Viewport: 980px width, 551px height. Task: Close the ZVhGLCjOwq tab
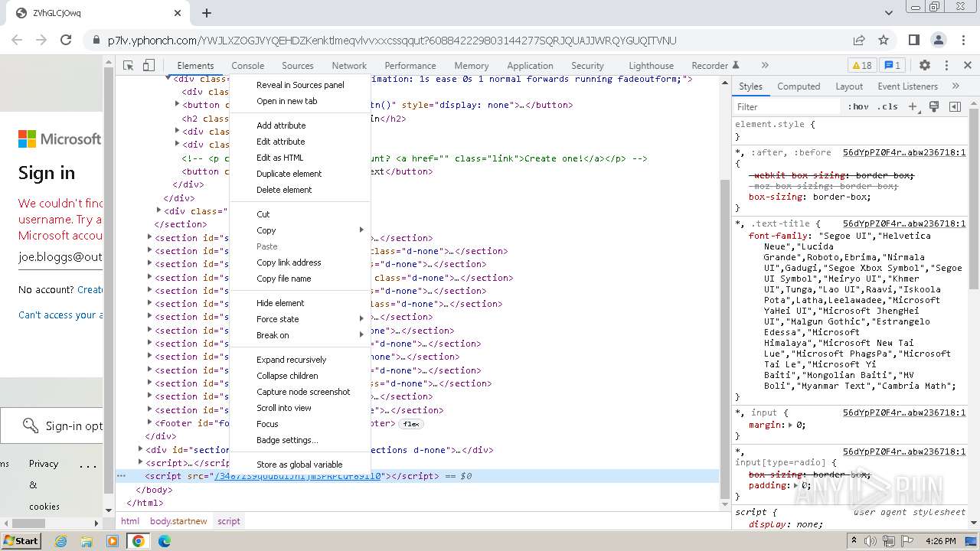tap(177, 13)
